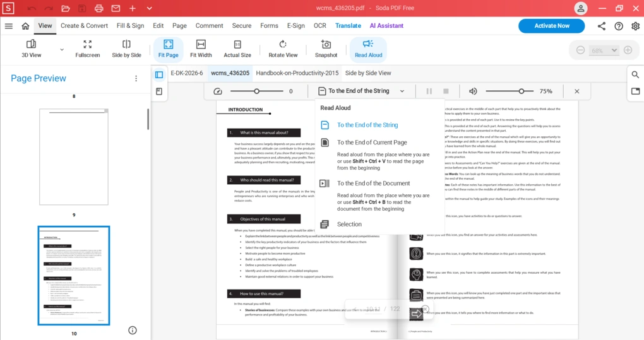Open the E-Sign tab
Screen dimensions: 644x340
pos(295,25)
